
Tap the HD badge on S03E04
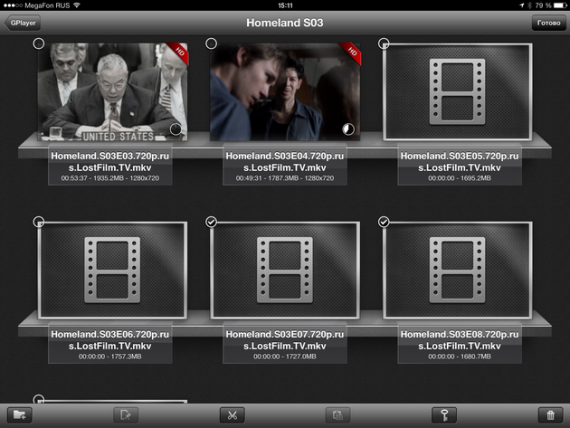coord(352,52)
